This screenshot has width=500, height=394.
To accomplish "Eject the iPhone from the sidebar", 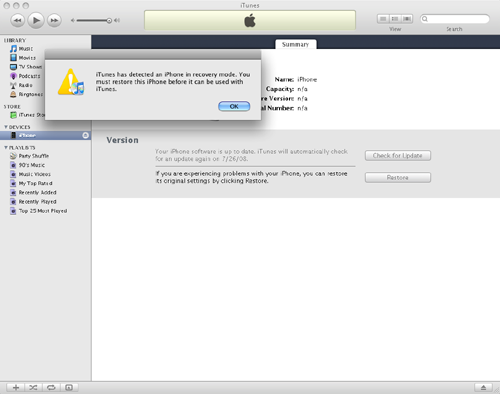I will pos(85,135).
